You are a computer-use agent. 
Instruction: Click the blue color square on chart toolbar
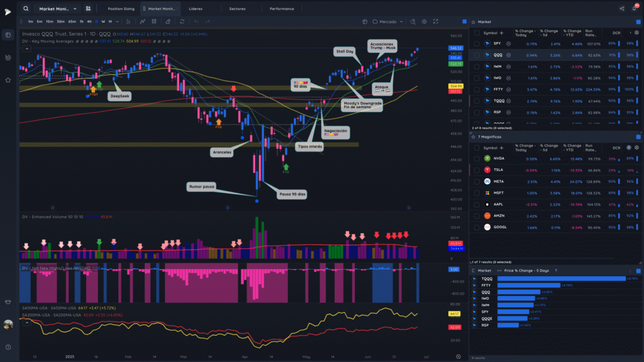(x=465, y=22)
